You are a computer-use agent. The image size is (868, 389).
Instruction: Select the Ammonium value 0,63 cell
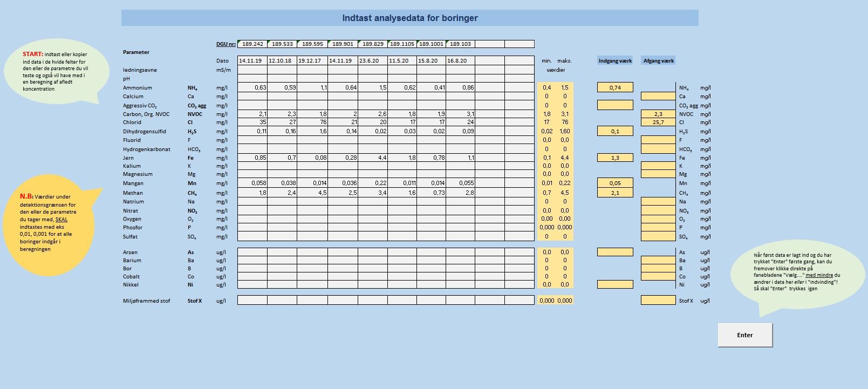(252, 87)
